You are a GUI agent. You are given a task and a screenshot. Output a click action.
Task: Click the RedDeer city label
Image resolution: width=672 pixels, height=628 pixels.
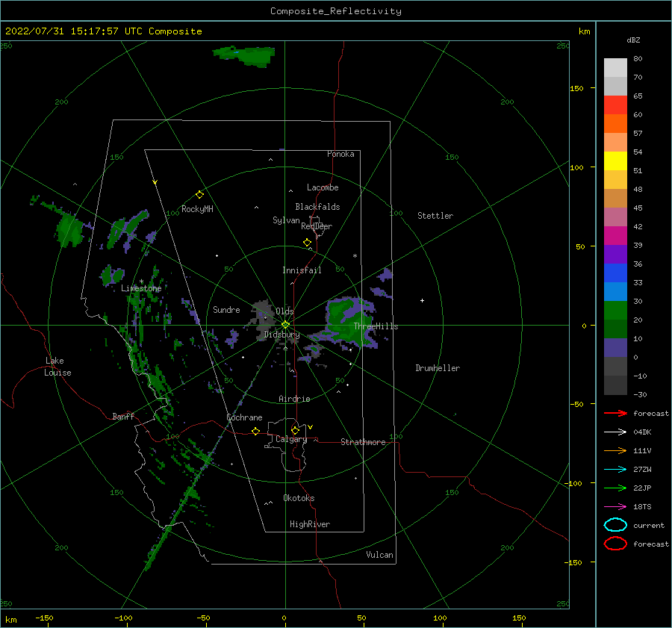tap(317, 226)
